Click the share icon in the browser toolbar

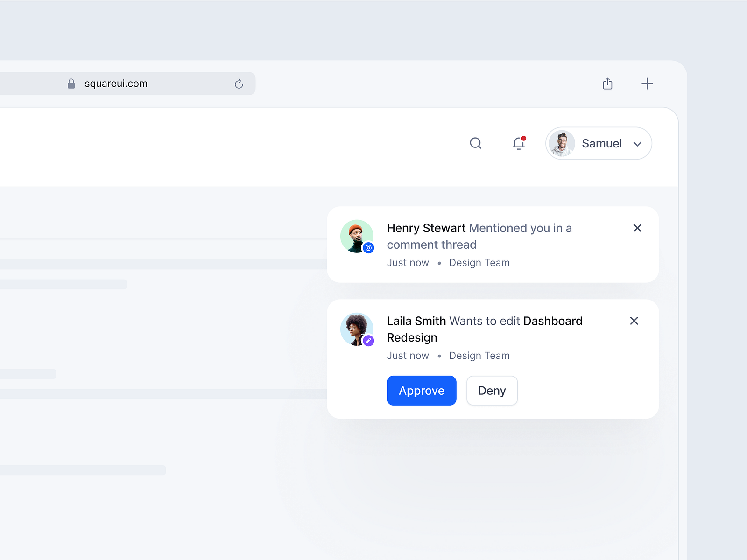pyautogui.click(x=607, y=84)
